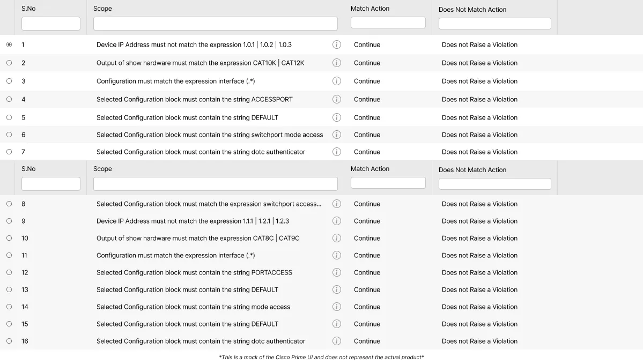Click info icon beside CAT10K | CAT12K rule
This screenshot has height=364, width=643.
point(337,63)
